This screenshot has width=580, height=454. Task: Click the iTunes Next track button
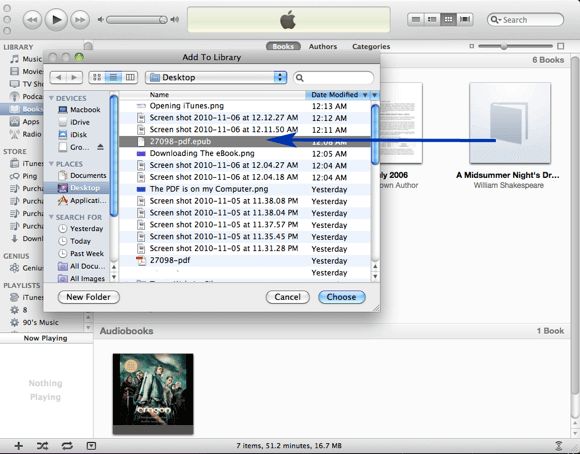tap(80, 20)
